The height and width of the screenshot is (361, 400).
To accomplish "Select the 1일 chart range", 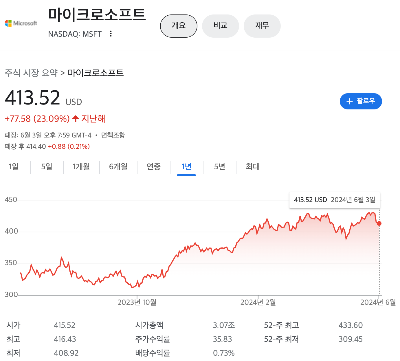I will [14, 166].
